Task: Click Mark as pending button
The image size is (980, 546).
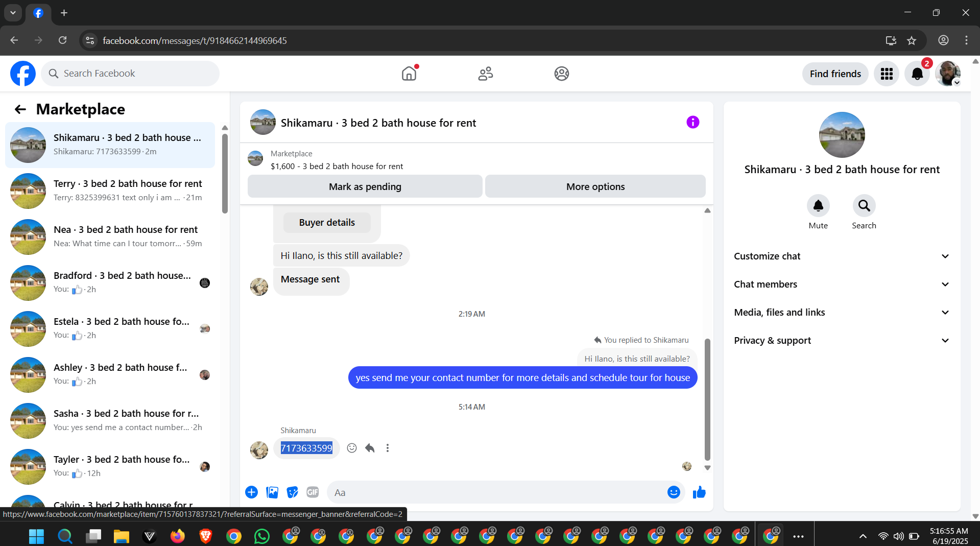Action: coord(365,186)
